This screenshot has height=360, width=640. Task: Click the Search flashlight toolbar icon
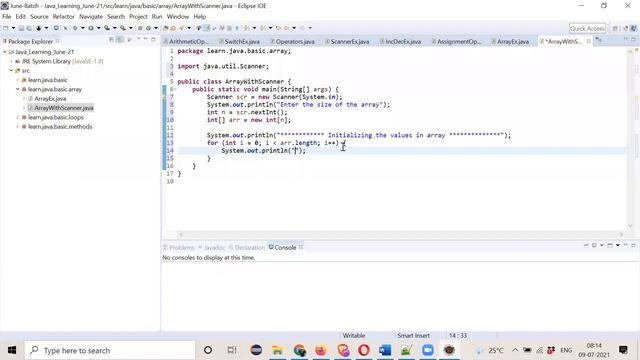coord(181,28)
